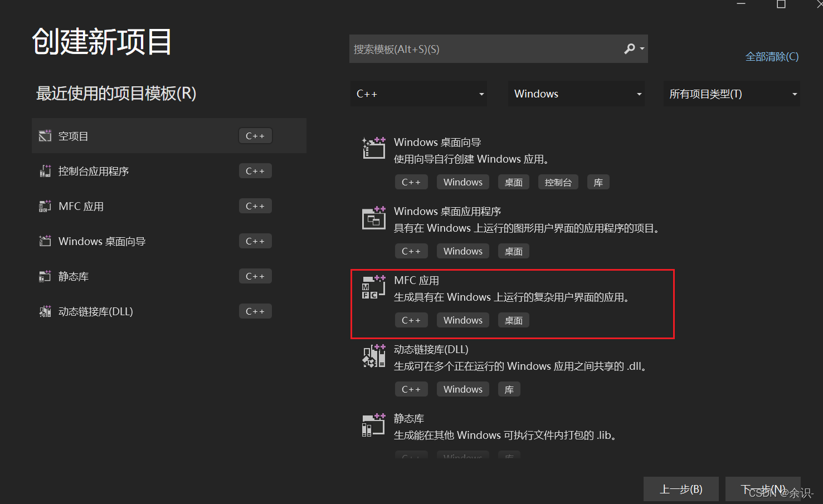This screenshot has height=504, width=823.
Task: Click the 库 tag under 动态链接库(DLL) template
Action: pyautogui.click(x=509, y=389)
